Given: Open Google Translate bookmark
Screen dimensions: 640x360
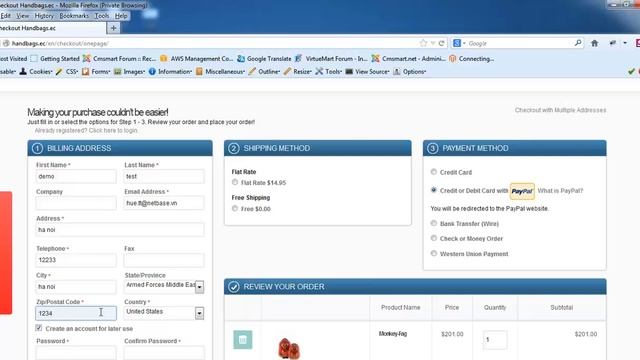Looking at the screenshot, I should (264, 58).
